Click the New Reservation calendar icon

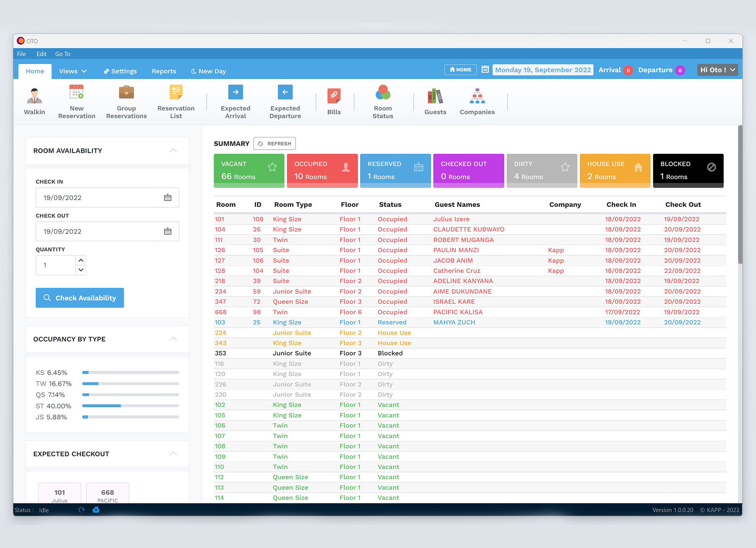point(76,92)
